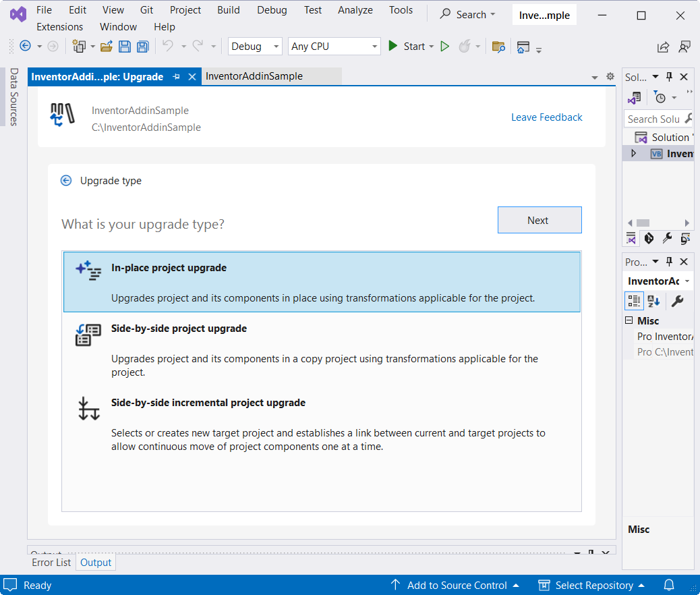Screen dimensions: 700x595
Task: Open the Analyze menu
Action: [x=355, y=10]
